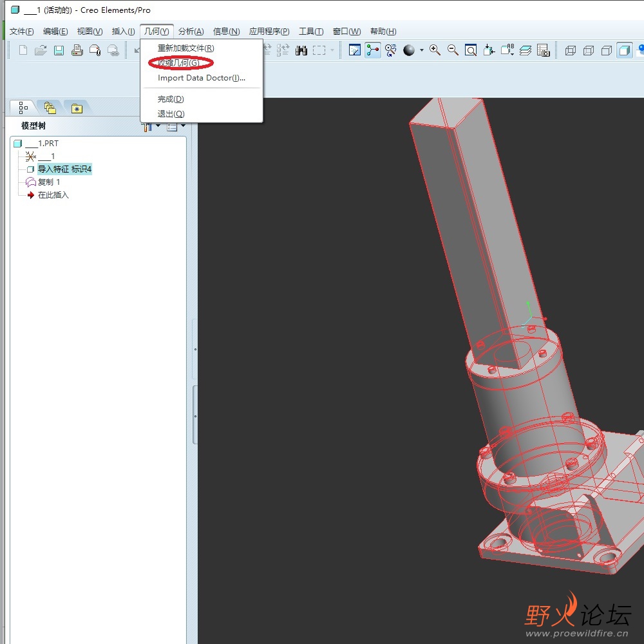This screenshot has height=644, width=644.
Task: Select 复制 1 in model tree
Action: tap(48, 182)
